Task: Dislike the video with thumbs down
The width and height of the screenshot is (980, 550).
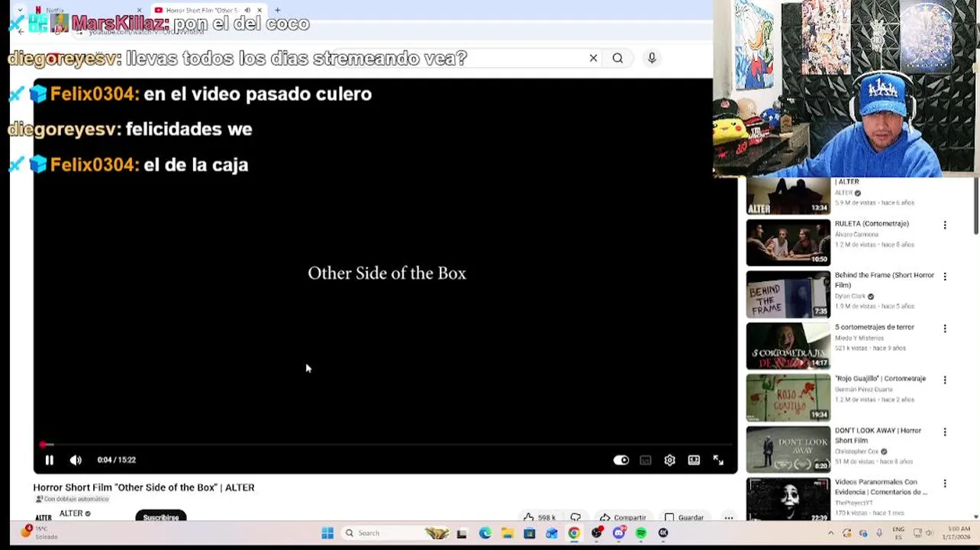Action: click(575, 517)
